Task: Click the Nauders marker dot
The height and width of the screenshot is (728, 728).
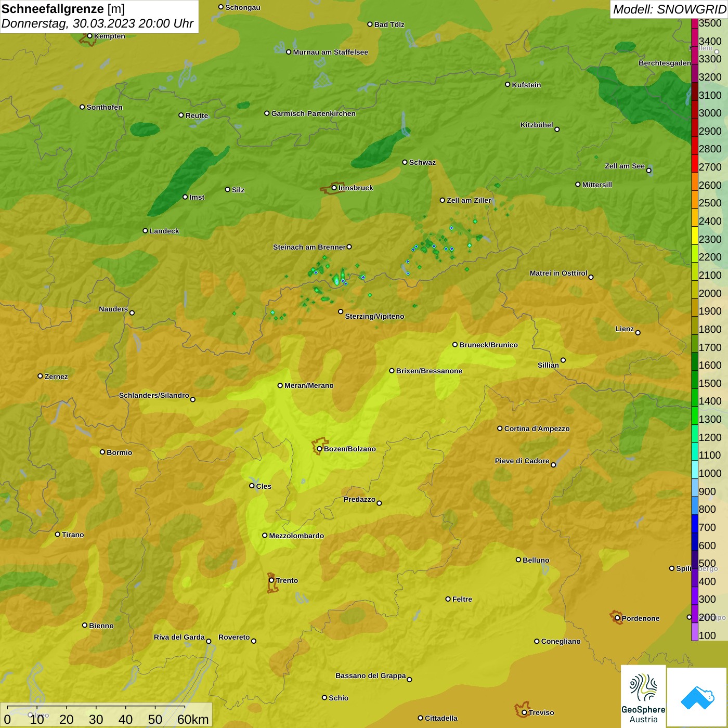Action: [132, 313]
